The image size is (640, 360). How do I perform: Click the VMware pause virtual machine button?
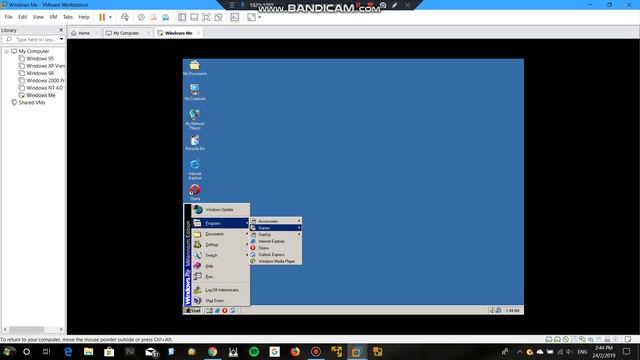(x=102, y=17)
